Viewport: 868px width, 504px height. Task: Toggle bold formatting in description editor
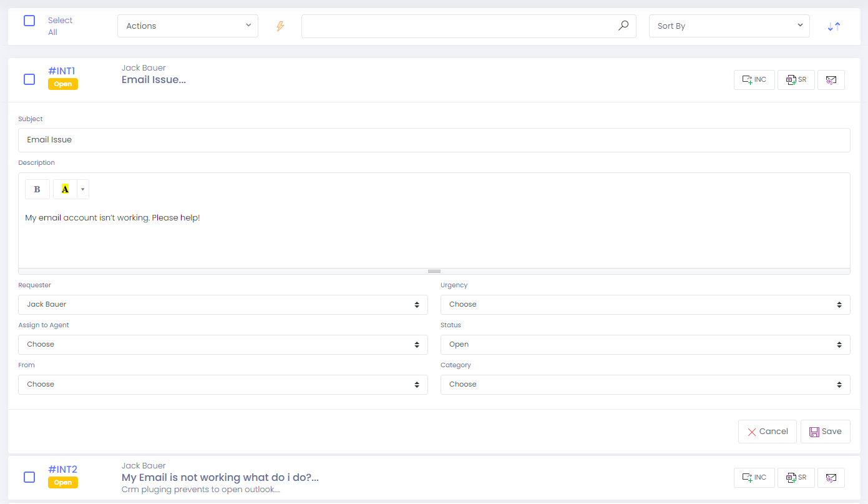(x=37, y=189)
